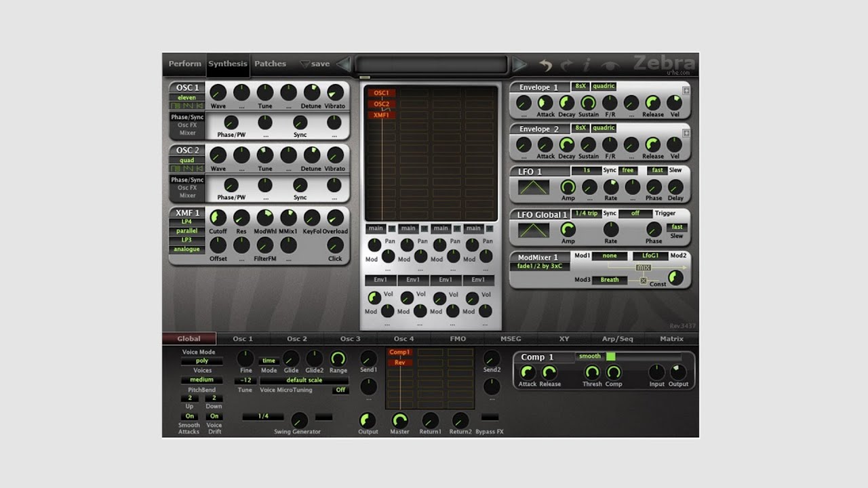This screenshot has width=868, height=488.
Task: Click the patch name display field
Action: click(x=431, y=65)
